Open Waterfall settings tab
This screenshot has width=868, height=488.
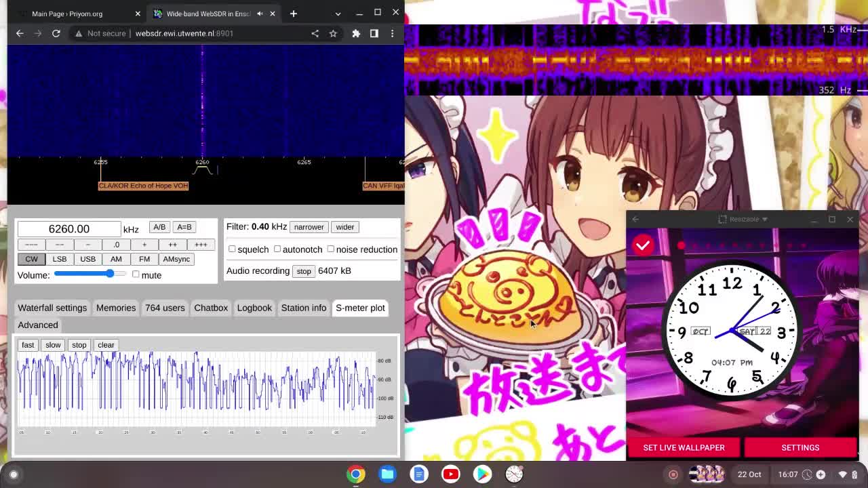click(x=52, y=308)
